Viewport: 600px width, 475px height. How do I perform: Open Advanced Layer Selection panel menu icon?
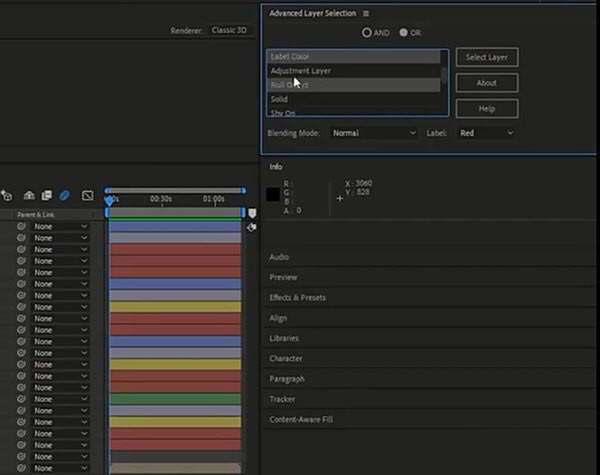pyautogui.click(x=366, y=13)
